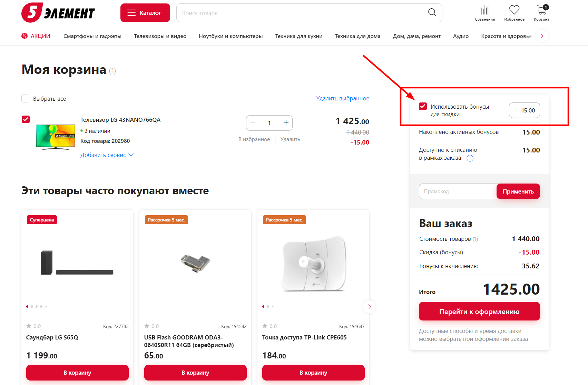
Task: Check the Выбрать все checkbox
Action: pos(26,99)
